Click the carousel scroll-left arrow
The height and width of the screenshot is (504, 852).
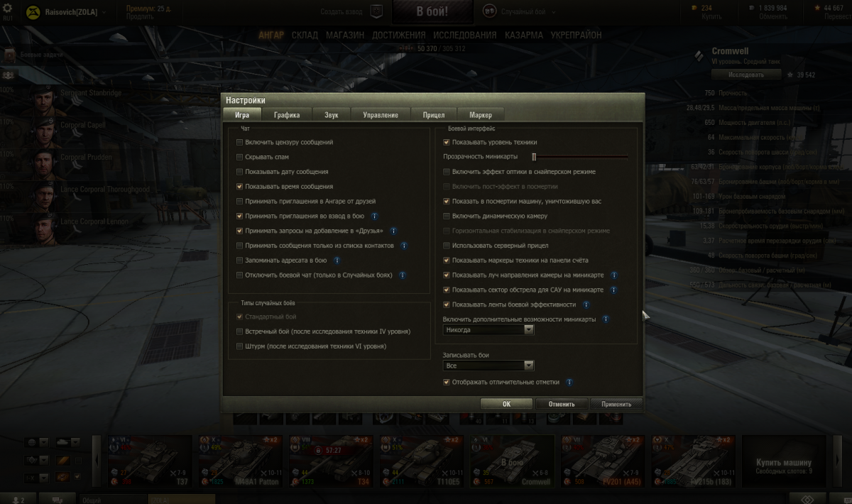click(96, 461)
